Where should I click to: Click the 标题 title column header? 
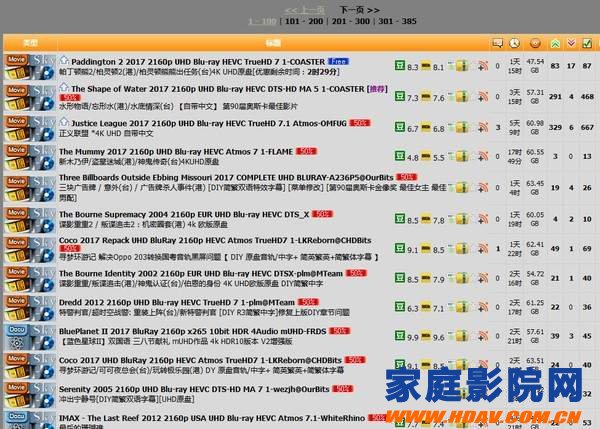coord(273,43)
